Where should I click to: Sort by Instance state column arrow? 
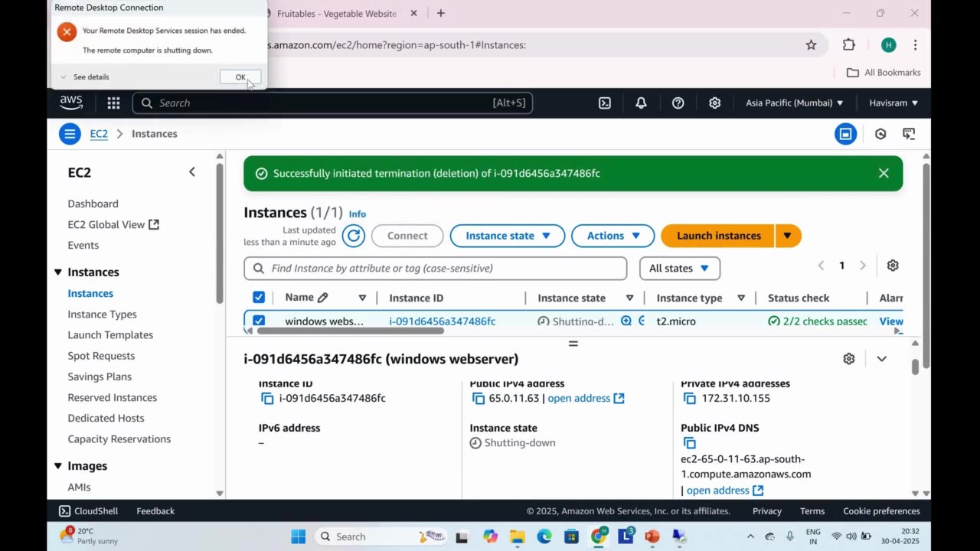coord(629,298)
